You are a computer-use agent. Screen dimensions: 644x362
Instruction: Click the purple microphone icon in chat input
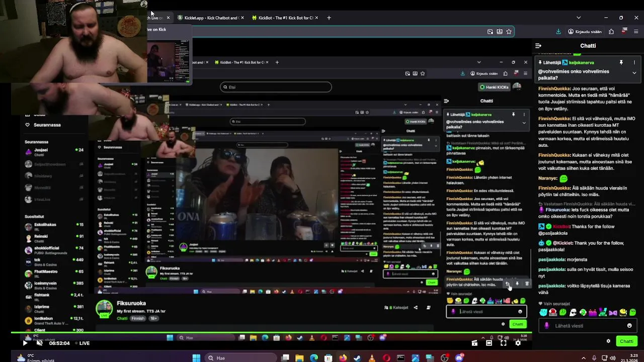pyautogui.click(x=547, y=326)
